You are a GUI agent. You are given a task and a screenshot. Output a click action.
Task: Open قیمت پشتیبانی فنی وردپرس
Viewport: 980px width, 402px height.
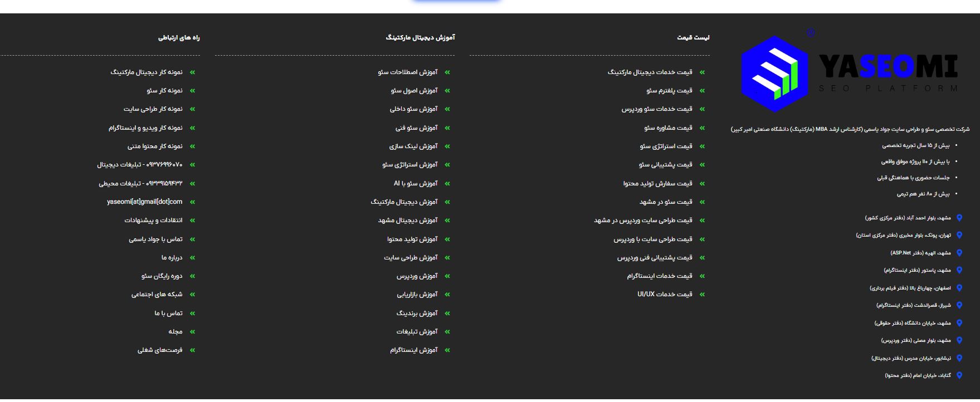tap(655, 258)
